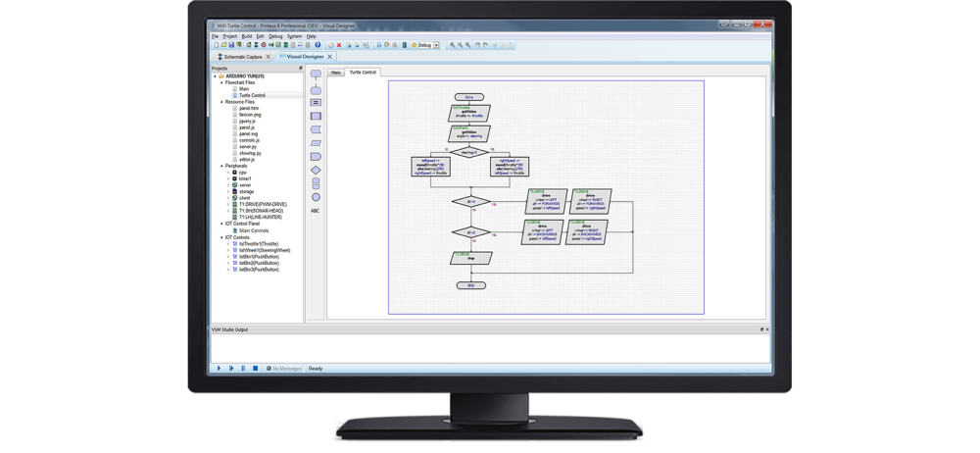Switch to the Main flowchart sheet tab
Image resolution: width=980 pixels, height=453 pixels.
point(336,73)
